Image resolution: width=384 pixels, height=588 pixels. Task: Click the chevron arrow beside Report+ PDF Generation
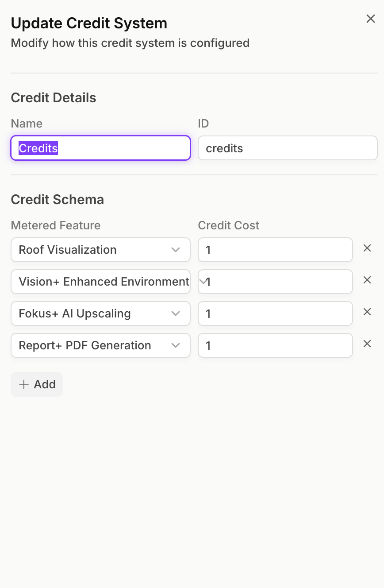pyautogui.click(x=176, y=345)
